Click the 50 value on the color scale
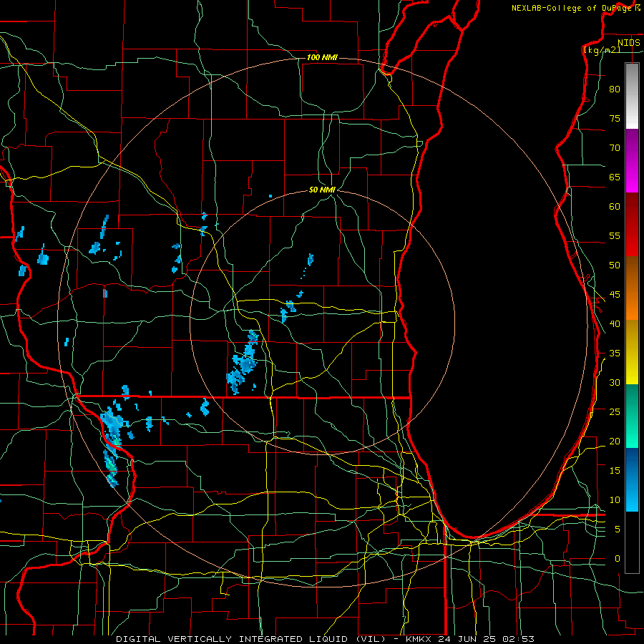The height and width of the screenshot is (644, 644). pos(615,265)
